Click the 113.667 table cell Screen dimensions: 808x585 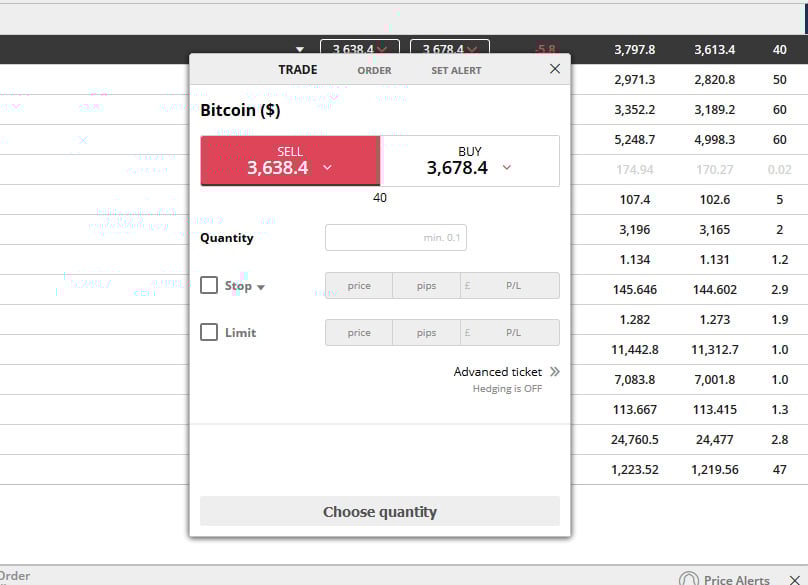(x=635, y=409)
